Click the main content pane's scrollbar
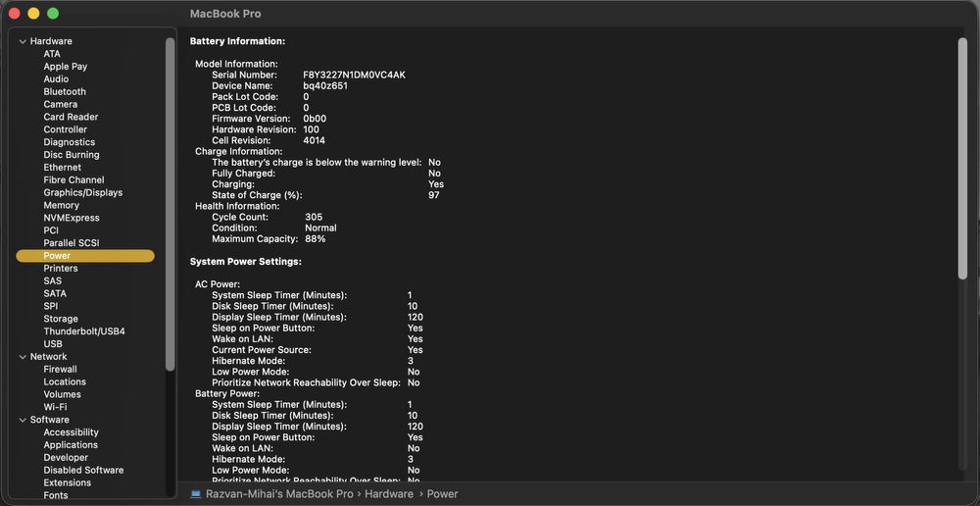 pos(962,157)
